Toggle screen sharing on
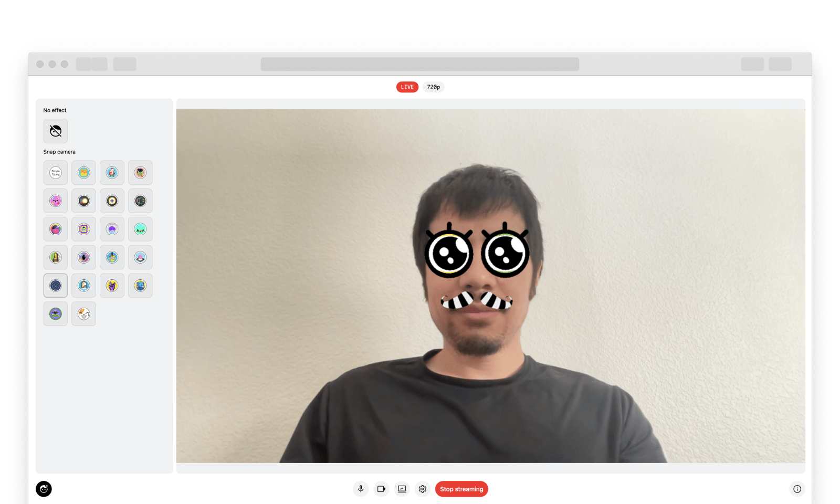 click(x=402, y=489)
